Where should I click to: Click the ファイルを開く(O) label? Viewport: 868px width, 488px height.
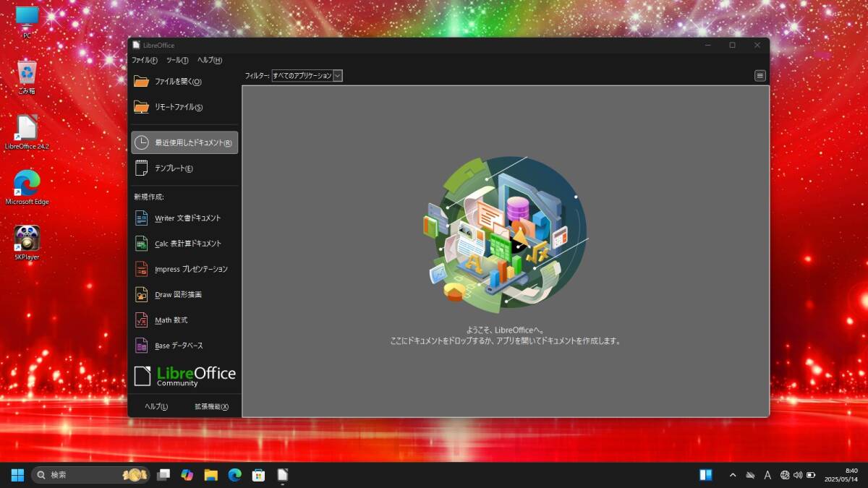[x=178, y=82]
